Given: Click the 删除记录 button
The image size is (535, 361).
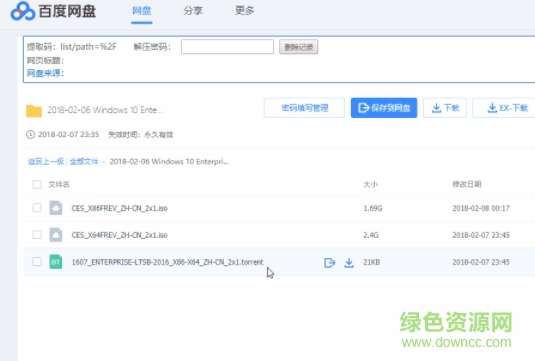Looking at the screenshot, I should click(x=299, y=47).
